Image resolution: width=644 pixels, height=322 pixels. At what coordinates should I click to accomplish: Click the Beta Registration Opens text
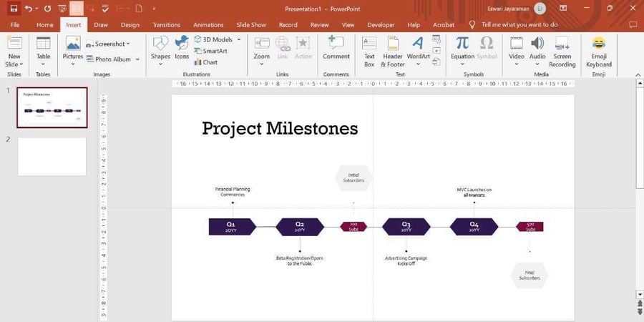pos(299,260)
